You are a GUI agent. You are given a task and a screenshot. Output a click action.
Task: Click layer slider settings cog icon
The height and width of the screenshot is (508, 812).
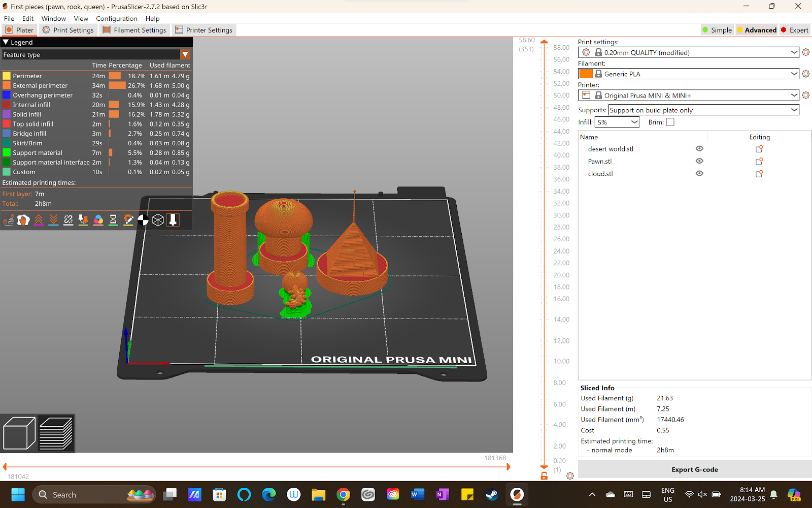tap(570, 476)
